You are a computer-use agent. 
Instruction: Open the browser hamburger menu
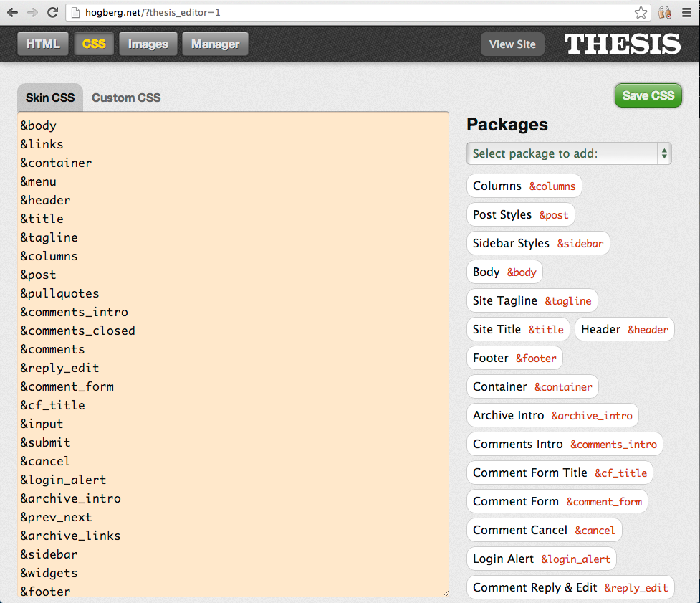[686, 12]
